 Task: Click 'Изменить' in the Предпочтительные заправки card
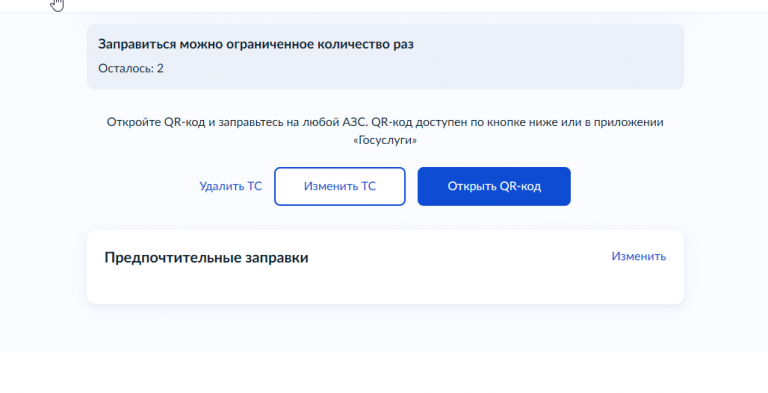638,256
